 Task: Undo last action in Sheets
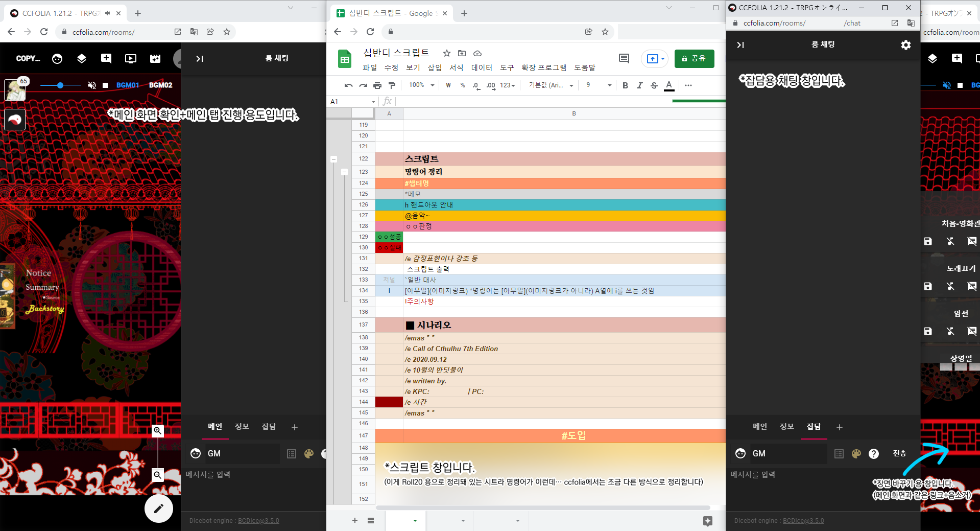[348, 85]
